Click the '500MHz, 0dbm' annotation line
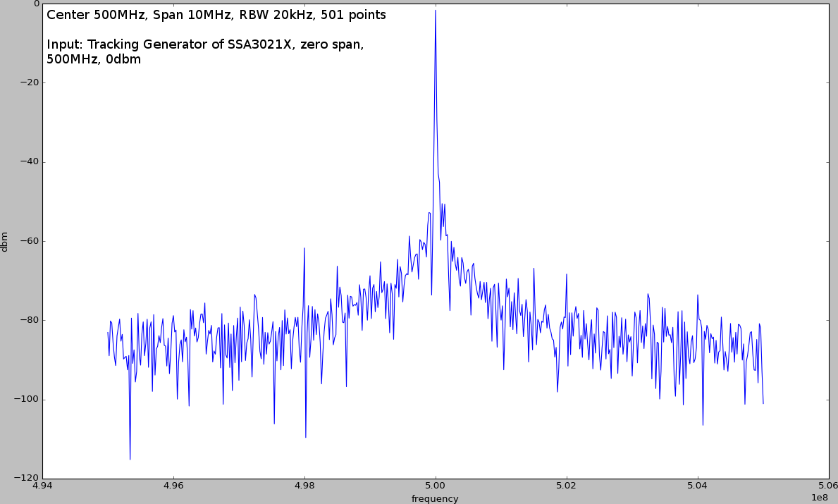The height and width of the screenshot is (504, 838). pos(94,59)
